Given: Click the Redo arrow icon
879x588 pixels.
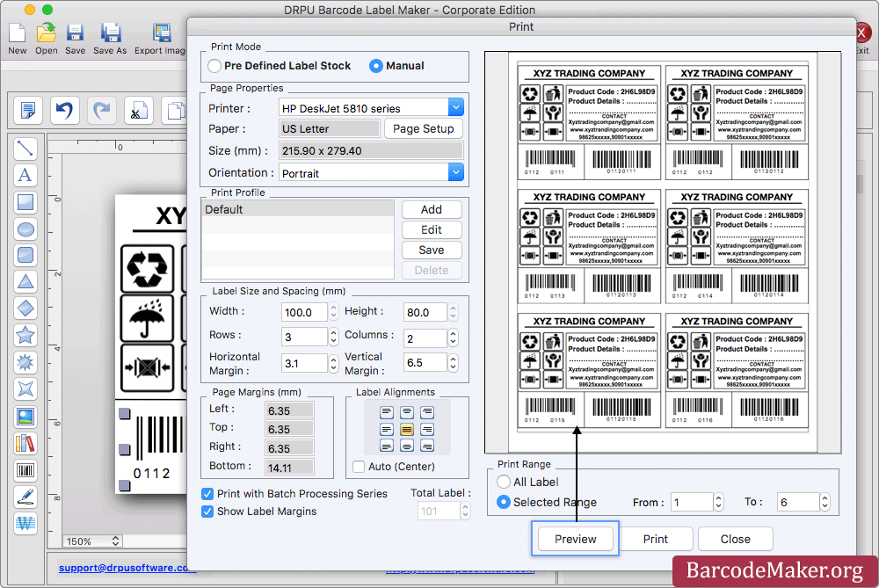Looking at the screenshot, I should coord(101,110).
